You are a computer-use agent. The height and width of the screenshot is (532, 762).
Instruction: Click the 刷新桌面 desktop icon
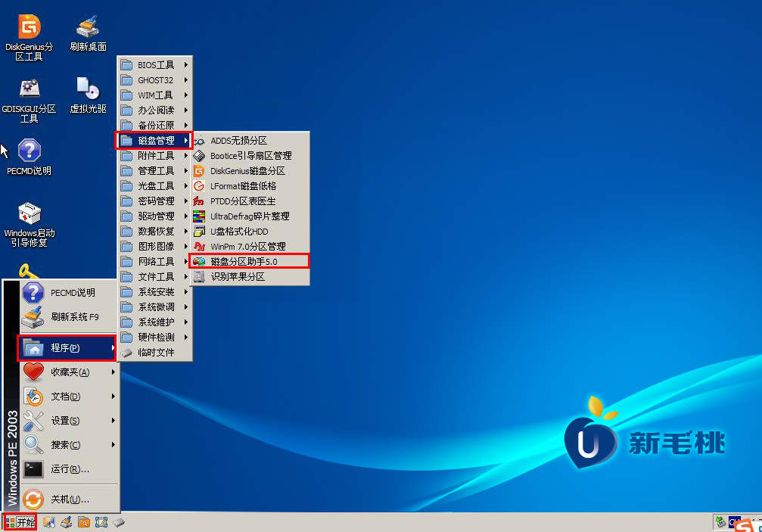[x=88, y=33]
